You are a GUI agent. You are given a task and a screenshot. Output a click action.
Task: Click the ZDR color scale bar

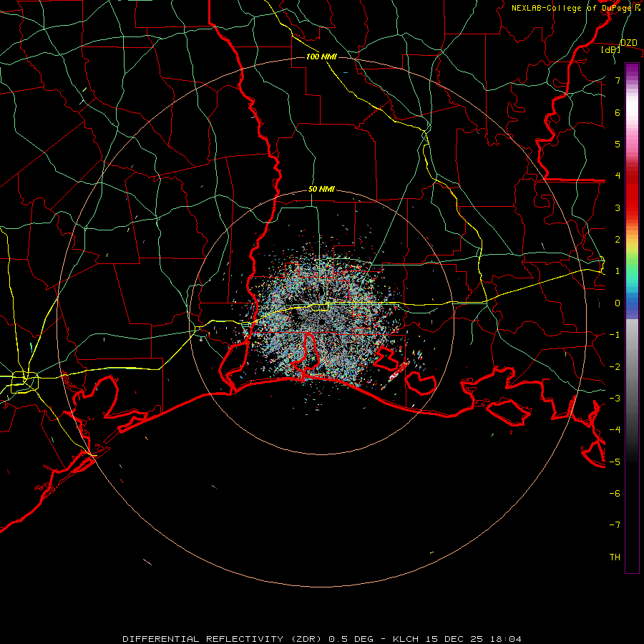click(632, 318)
